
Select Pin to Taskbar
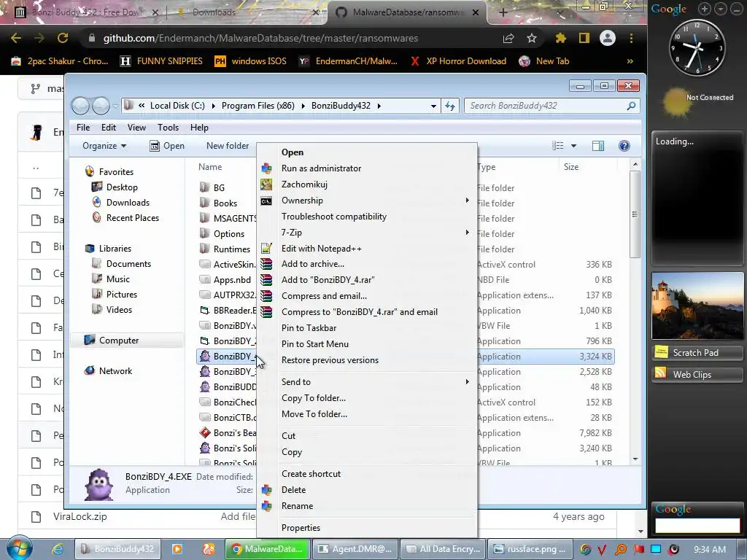click(x=309, y=327)
